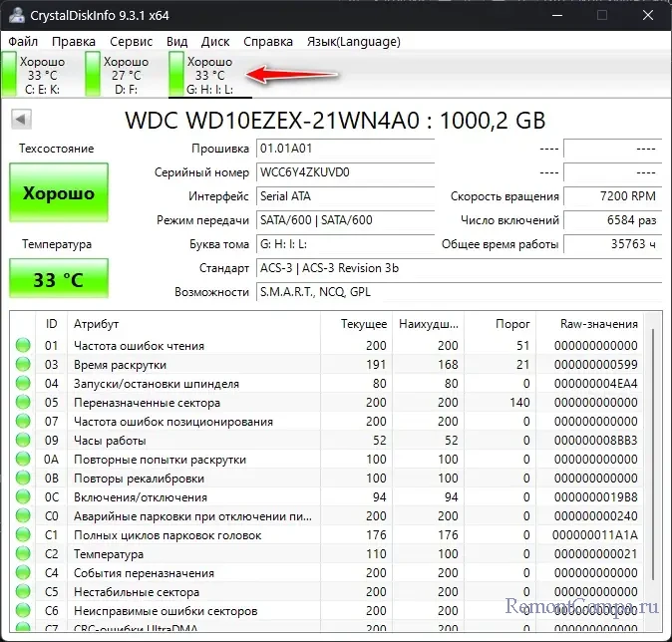This screenshot has width=672, height=642.
Task: Click the green Хорошо health status button
Action: 59,193
